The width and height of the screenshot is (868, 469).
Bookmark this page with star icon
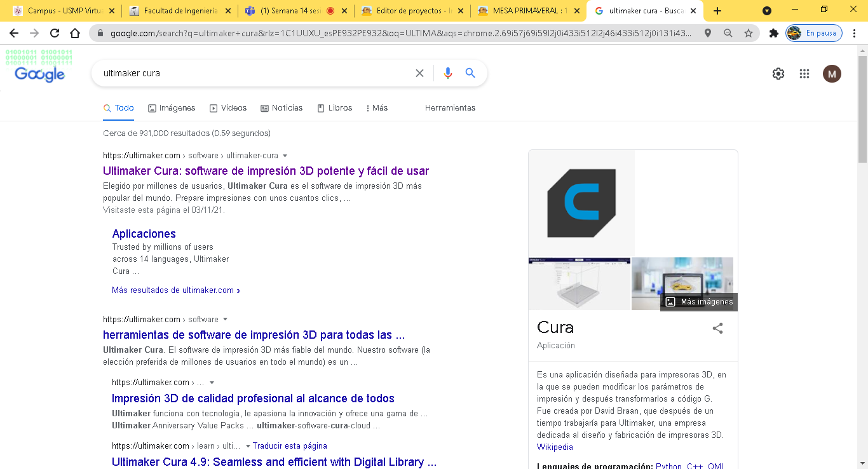point(749,33)
